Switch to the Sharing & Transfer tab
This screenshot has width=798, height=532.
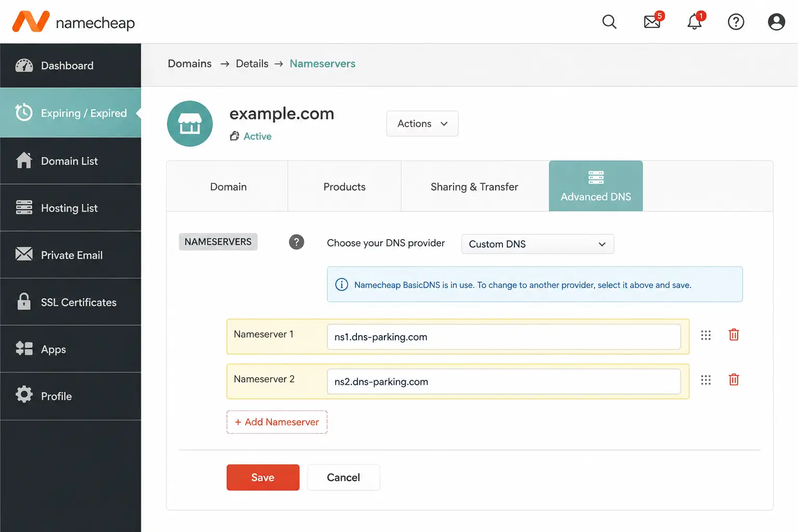pos(475,186)
